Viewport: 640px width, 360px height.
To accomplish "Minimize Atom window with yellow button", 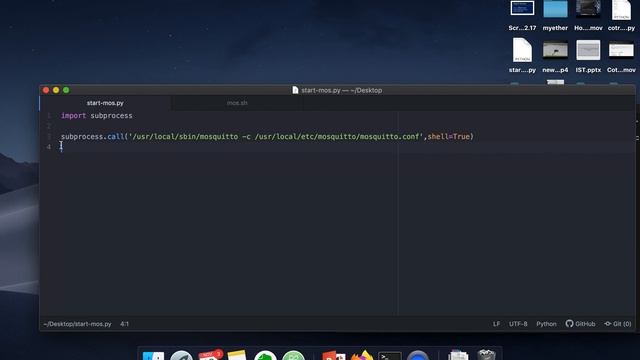I will coord(56,90).
